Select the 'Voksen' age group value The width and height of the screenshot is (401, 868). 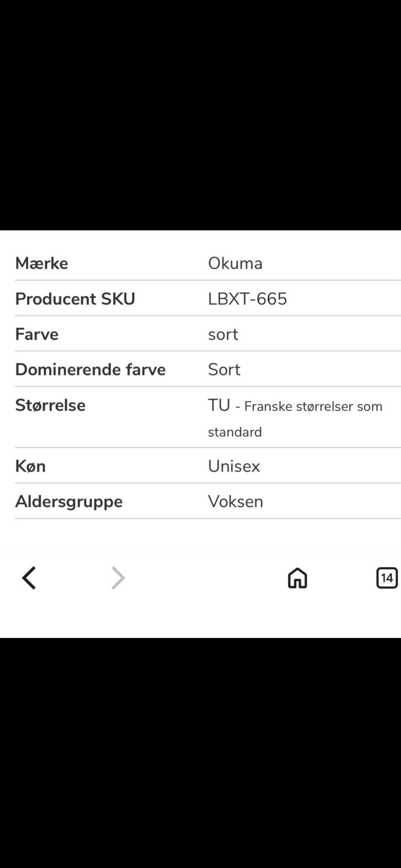point(236,501)
